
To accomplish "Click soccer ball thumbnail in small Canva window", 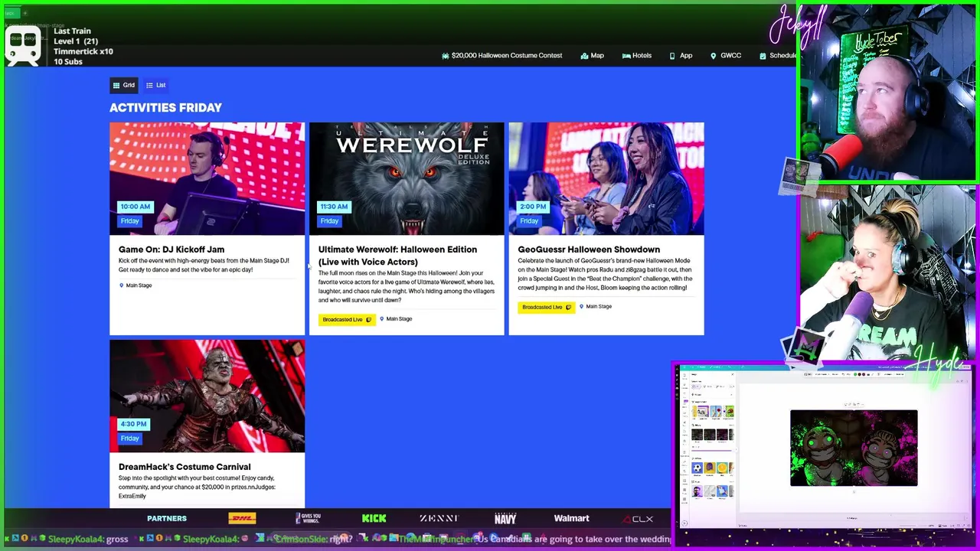I will tap(697, 468).
